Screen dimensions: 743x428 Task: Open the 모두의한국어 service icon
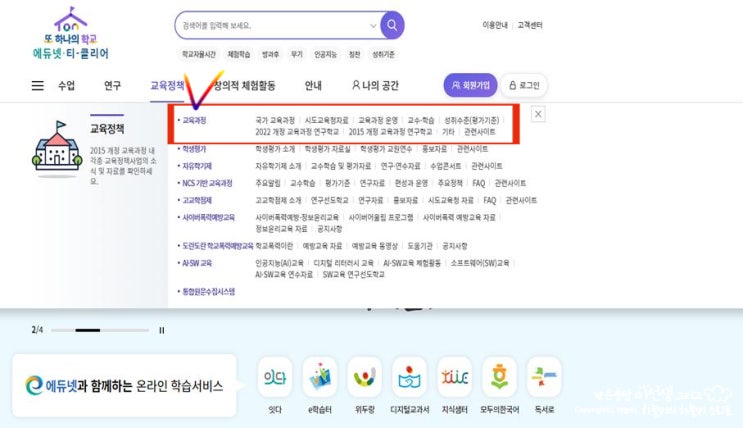pos(499,377)
